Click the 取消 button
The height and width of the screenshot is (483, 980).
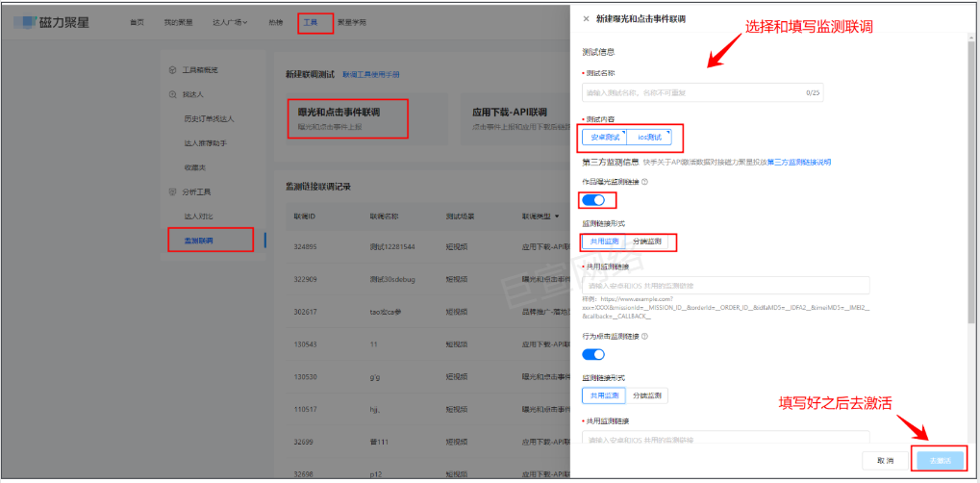pyautogui.click(x=885, y=460)
